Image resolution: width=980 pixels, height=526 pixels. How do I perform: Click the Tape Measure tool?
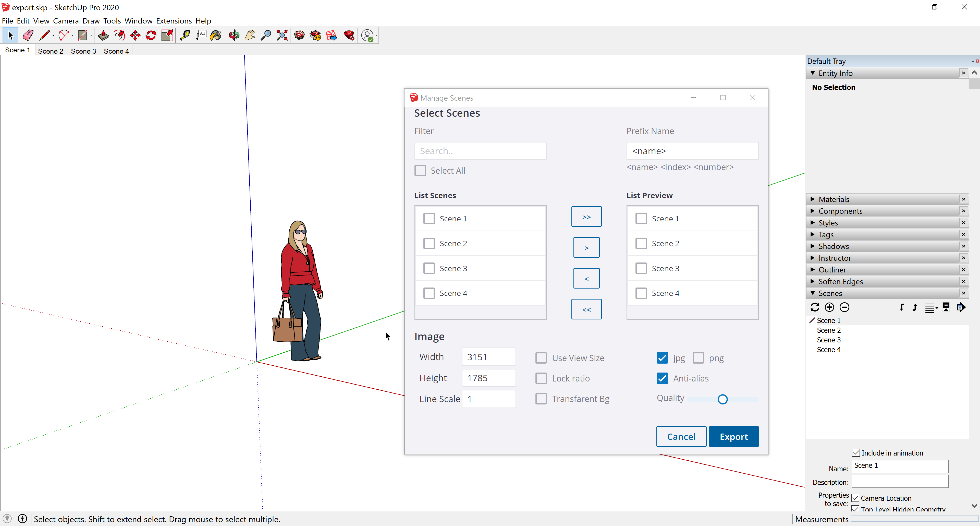coord(185,35)
